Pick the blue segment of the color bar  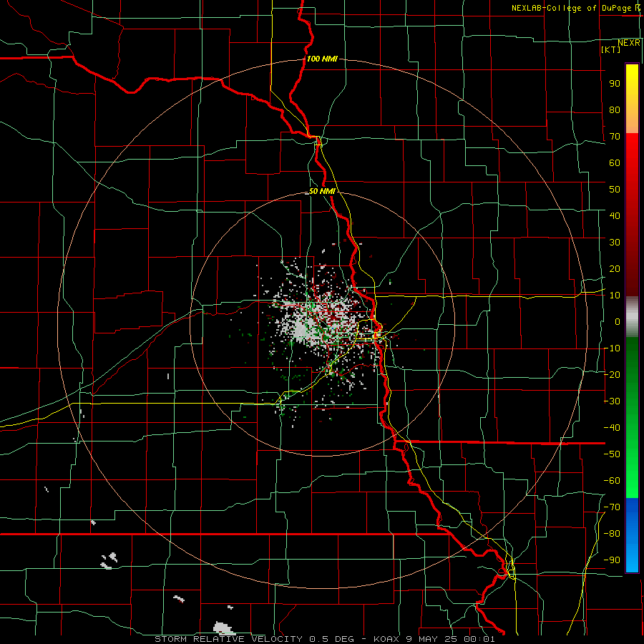[632, 535]
